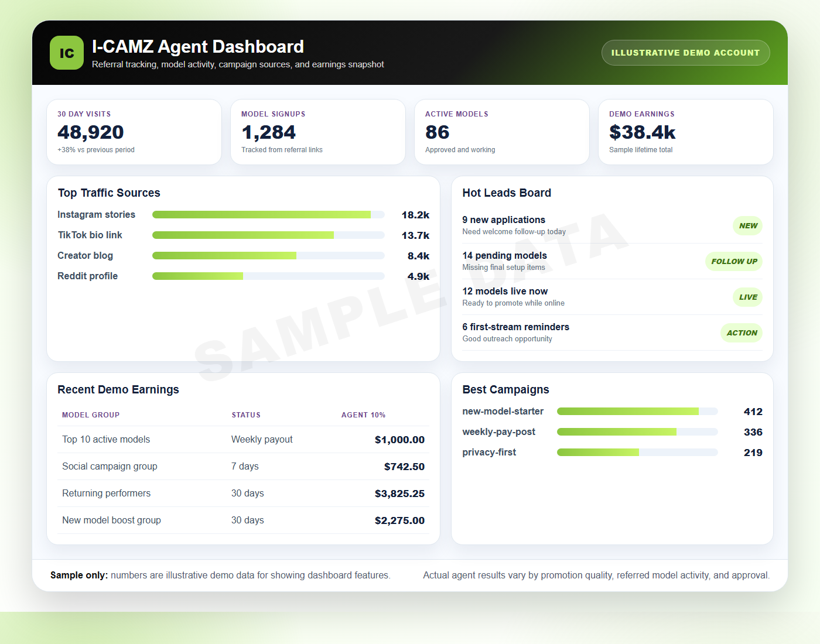Screen dimensions: 820x644
Task: Click the MODEL GROUP column header
Action: coord(91,415)
